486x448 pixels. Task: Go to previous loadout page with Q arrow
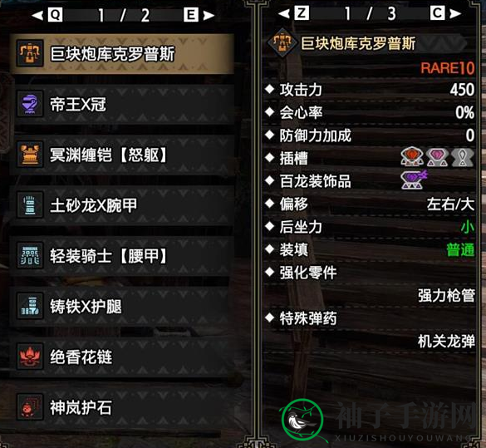click(x=47, y=15)
